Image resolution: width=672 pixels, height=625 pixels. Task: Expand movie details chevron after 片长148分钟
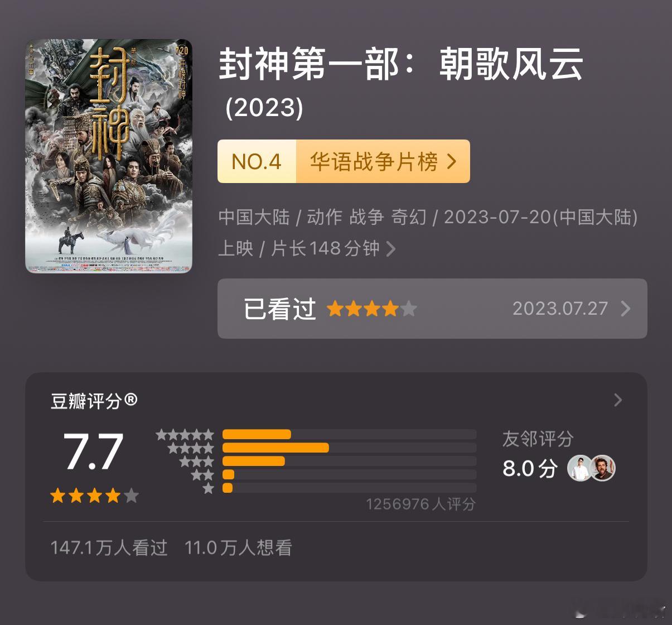[x=391, y=248]
